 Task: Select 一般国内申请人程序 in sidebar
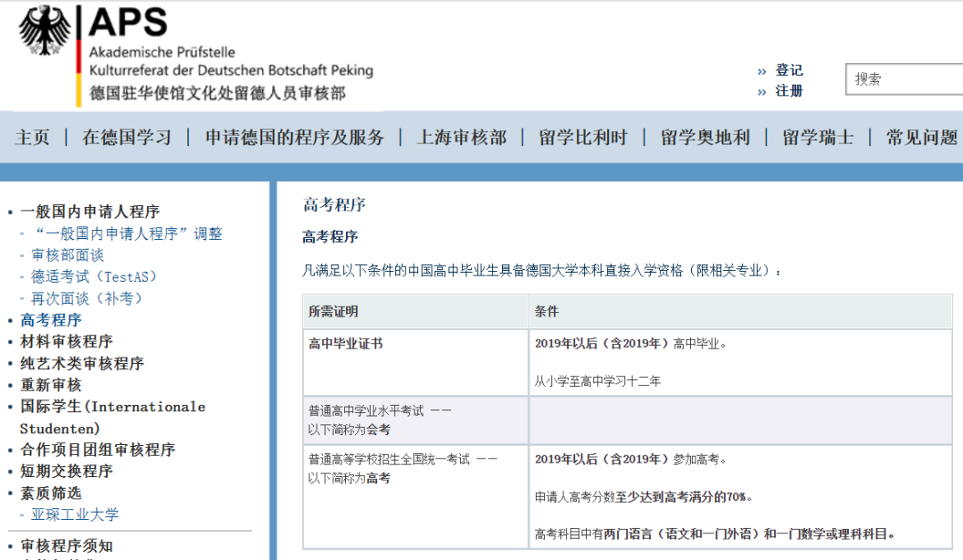point(90,212)
